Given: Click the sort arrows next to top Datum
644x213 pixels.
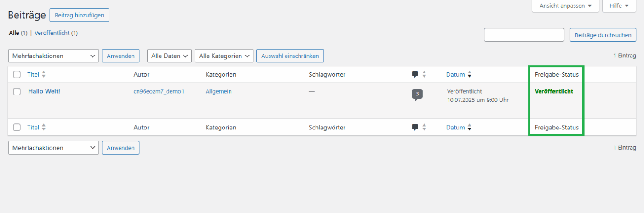Looking at the screenshot, I should pos(470,74).
